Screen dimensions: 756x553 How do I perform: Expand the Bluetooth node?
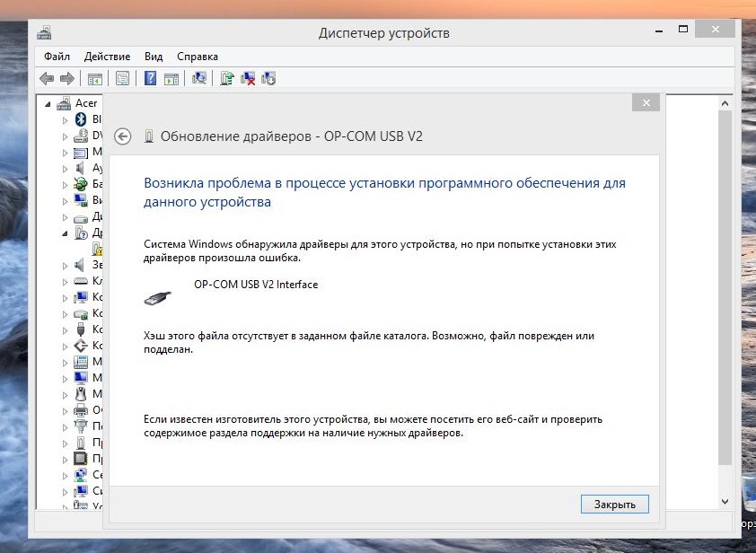(x=65, y=120)
